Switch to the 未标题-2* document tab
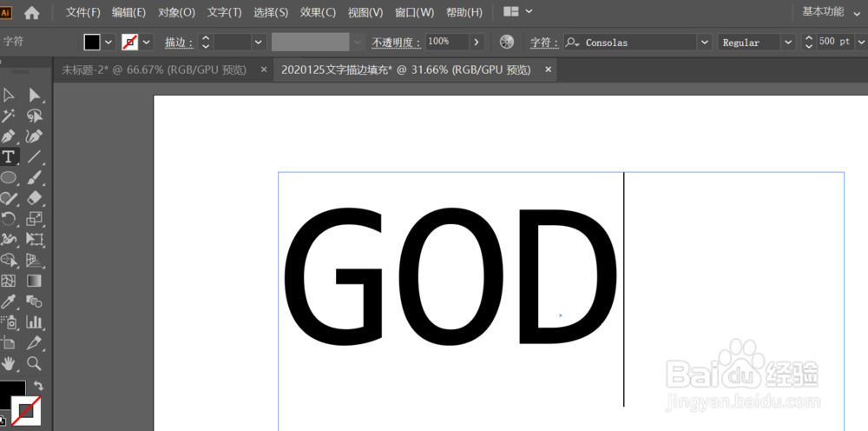The width and height of the screenshot is (868, 431). click(154, 70)
